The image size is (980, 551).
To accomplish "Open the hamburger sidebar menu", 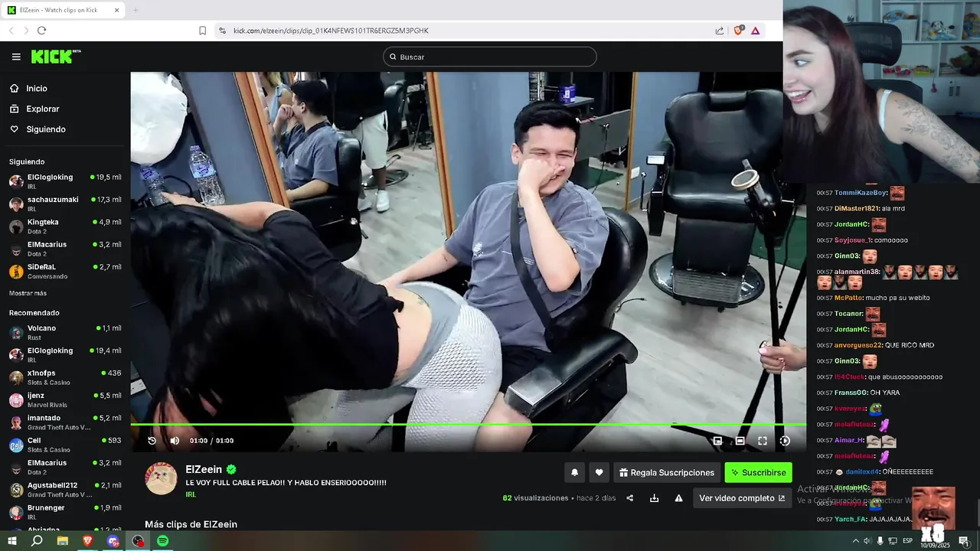I will click(x=16, y=57).
